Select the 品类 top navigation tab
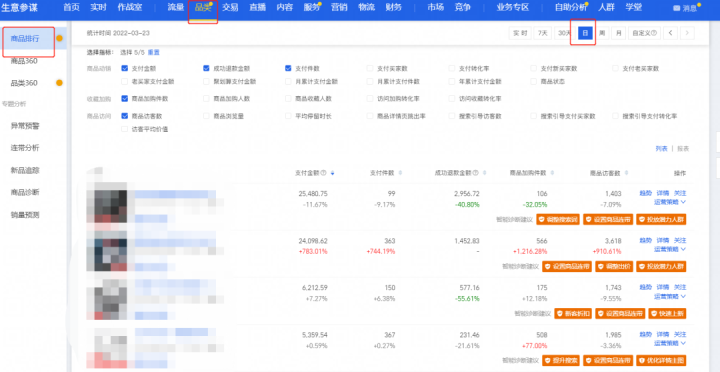Screen dimensions: 720x372 pyautogui.click(x=202, y=7)
